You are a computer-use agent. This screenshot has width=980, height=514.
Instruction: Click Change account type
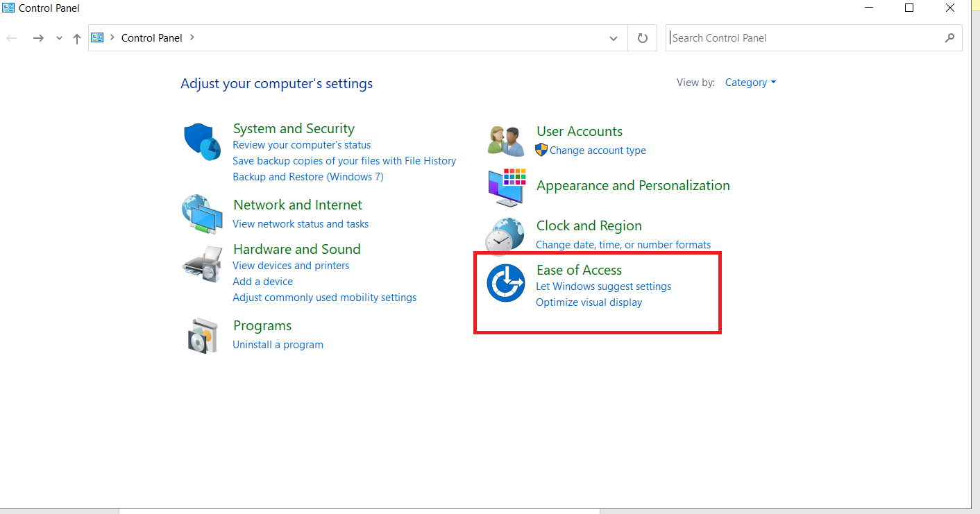(x=598, y=151)
